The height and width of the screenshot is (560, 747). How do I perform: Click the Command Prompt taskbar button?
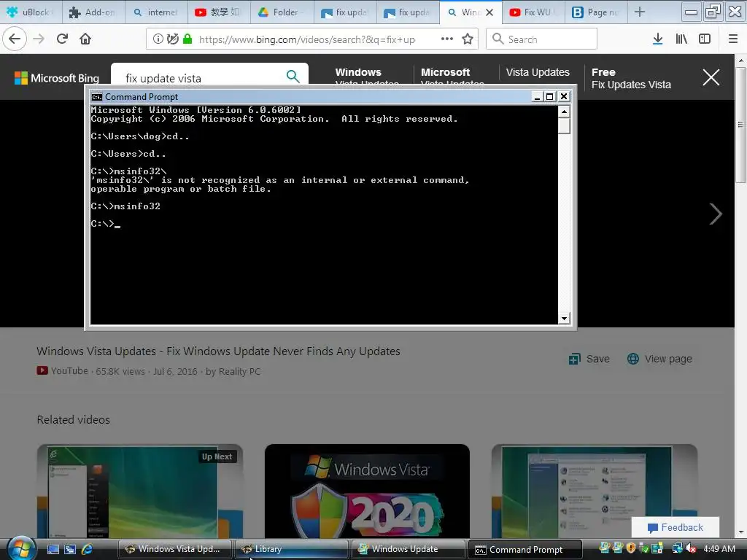pyautogui.click(x=525, y=550)
